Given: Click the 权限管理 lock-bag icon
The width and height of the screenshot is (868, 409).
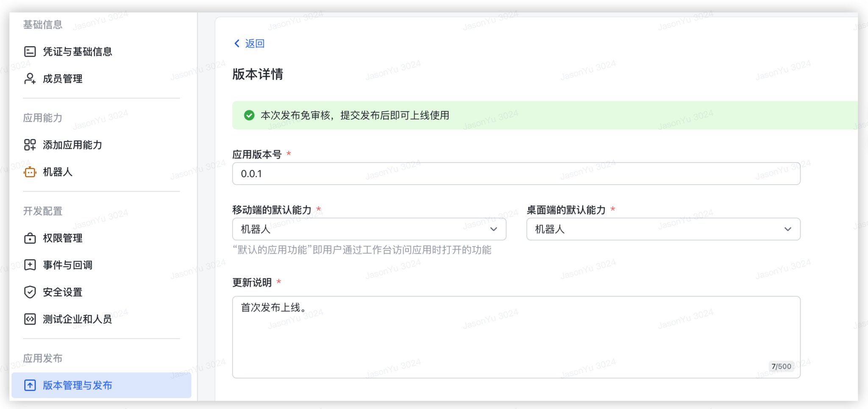Looking at the screenshot, I should coord(30,238).
